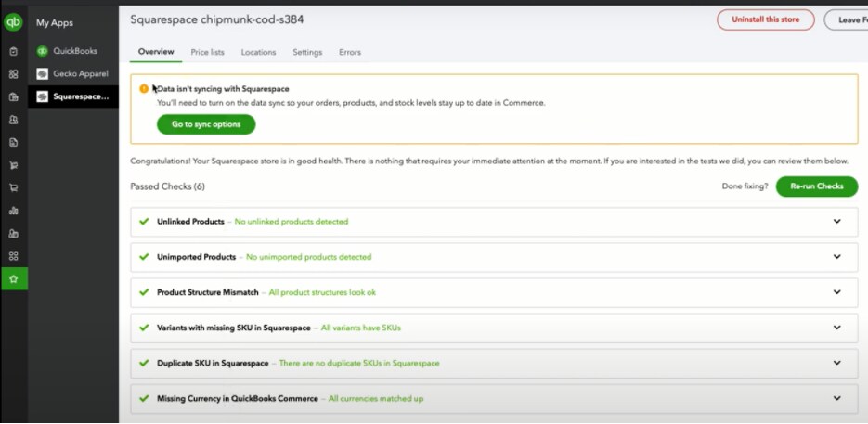Expand the Unlinked Products check row
The width and height of the screenshot is (868, 424).
point(837,222)
